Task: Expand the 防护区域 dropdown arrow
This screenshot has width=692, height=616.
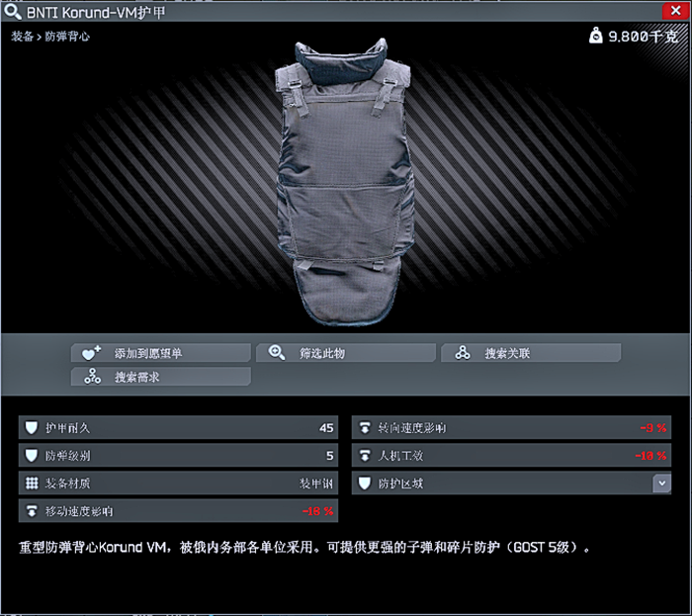Action: (661, 484)
